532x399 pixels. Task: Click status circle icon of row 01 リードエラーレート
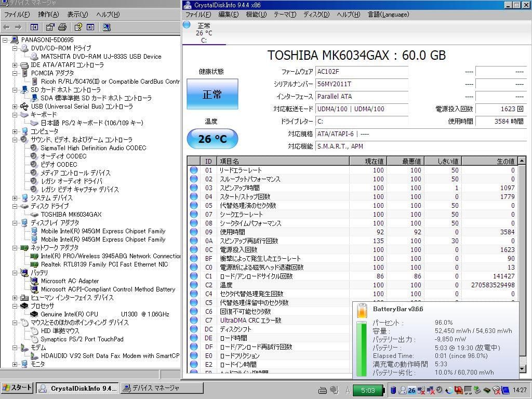coord(194,170)
